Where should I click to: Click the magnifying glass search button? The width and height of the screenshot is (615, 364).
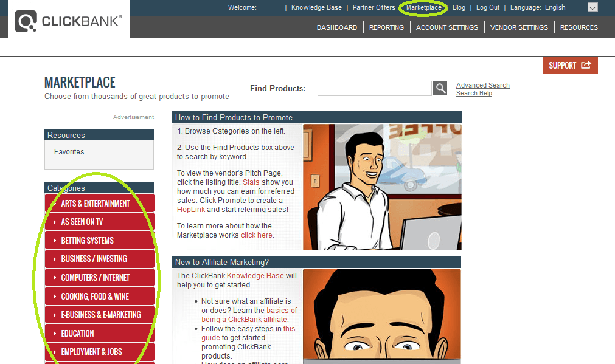tap(440, 88)
